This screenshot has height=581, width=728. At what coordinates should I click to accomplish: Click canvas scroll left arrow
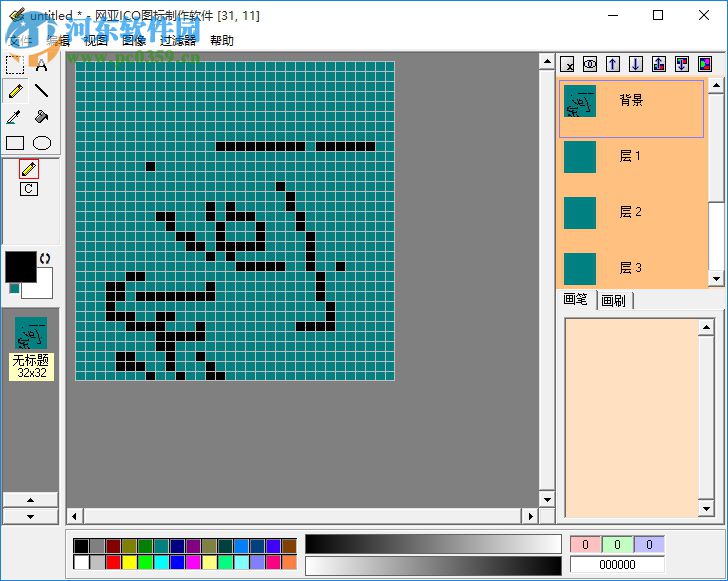point(74,516)
